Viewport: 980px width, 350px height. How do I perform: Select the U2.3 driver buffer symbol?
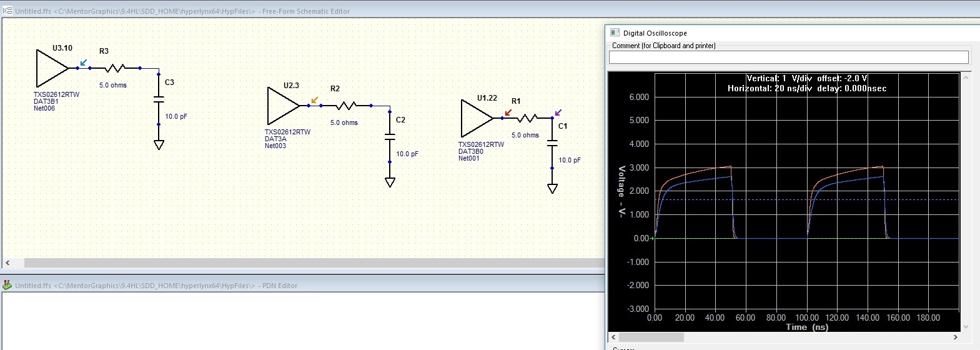tap(284, 106)
